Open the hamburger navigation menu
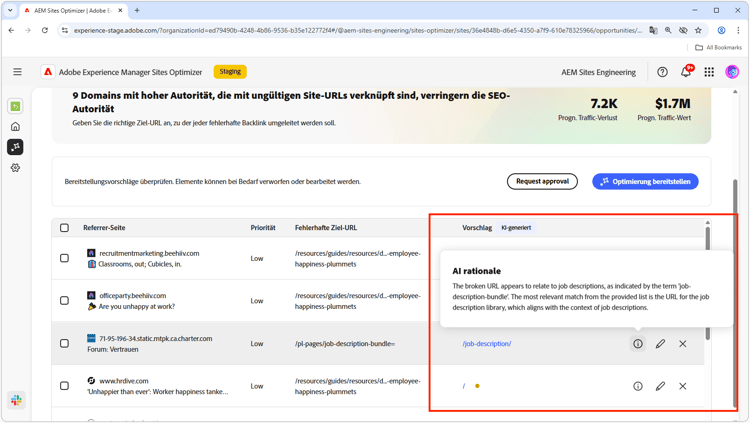Screen dimensions: 750x423 [x=17, y=72]
